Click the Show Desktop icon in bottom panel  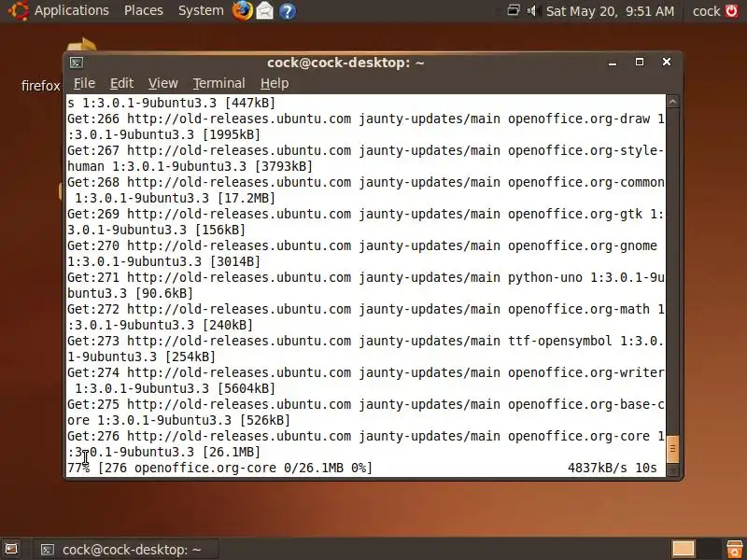point(11,549)
